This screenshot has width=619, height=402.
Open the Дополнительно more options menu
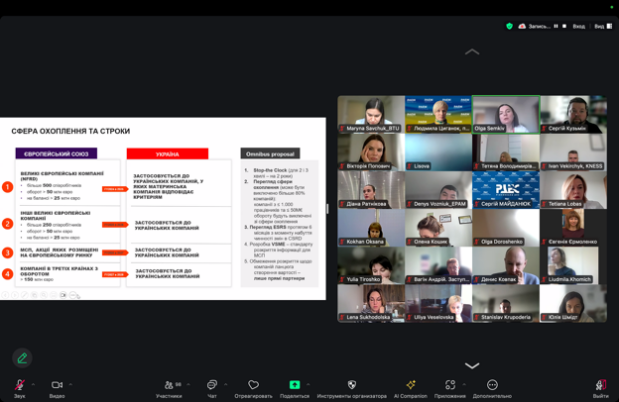(x=492, y=385)
